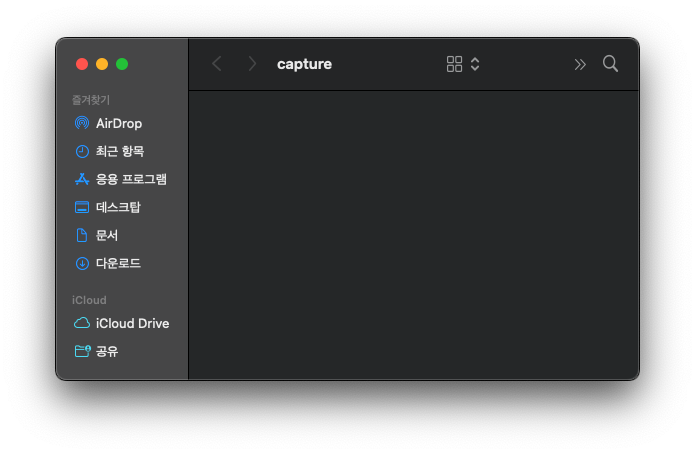695x454 pixels.
Task: Switch to icon grid view
Action: [454, 64]
